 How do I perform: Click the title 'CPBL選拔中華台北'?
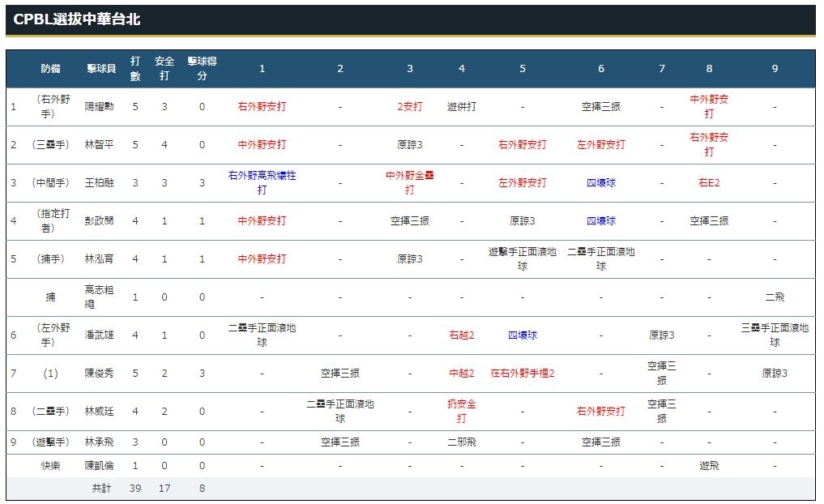(x=77, y=19)
